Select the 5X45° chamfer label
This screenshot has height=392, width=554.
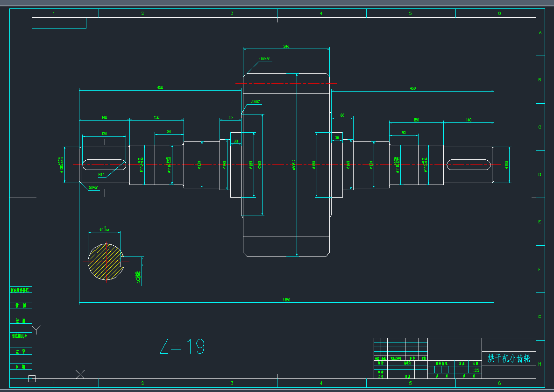point(93,187)
